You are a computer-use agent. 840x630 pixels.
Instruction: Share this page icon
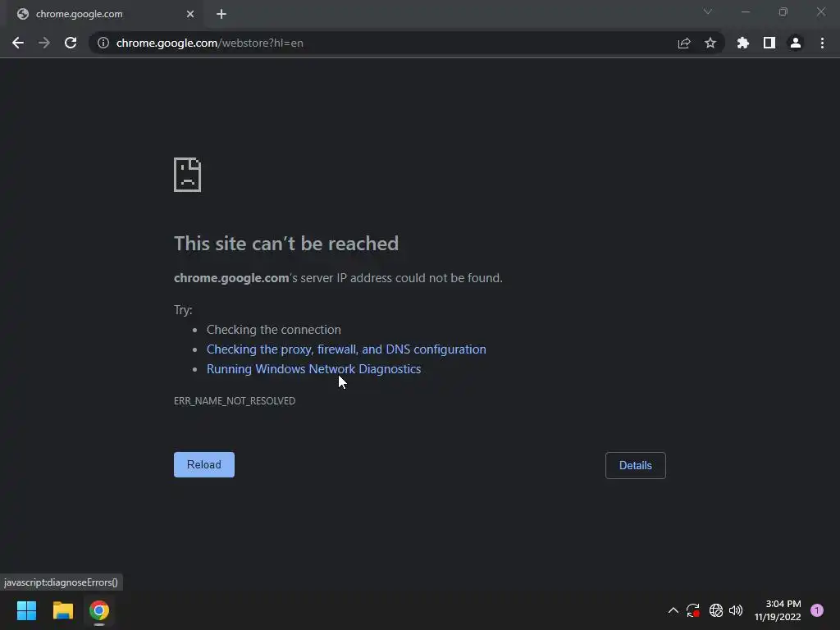tap(684, 43)
